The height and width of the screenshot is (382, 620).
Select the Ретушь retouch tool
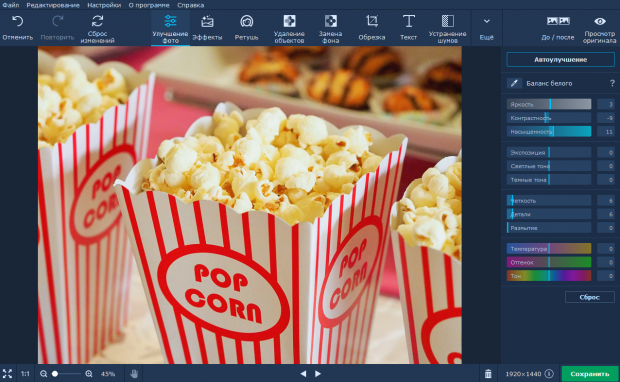(x=246, y=28)
